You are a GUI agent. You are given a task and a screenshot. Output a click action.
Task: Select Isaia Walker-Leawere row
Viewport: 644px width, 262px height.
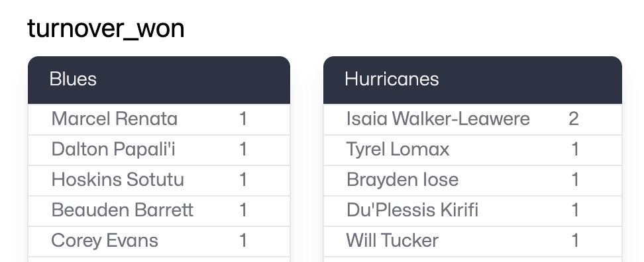coord(473,119)
